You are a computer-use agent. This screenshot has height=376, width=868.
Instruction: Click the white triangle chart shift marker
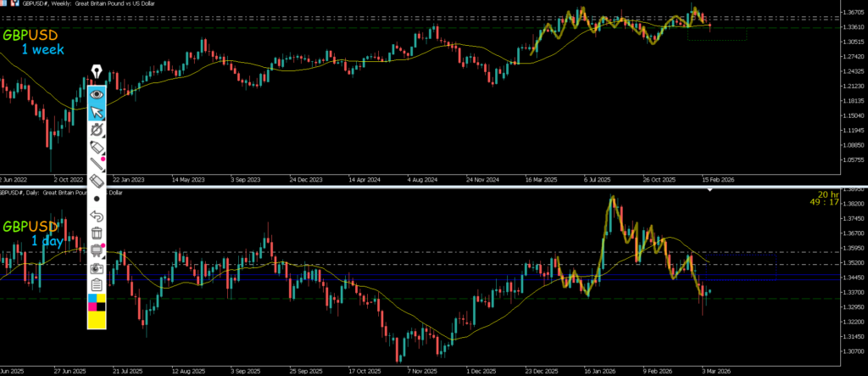point(709,192)
